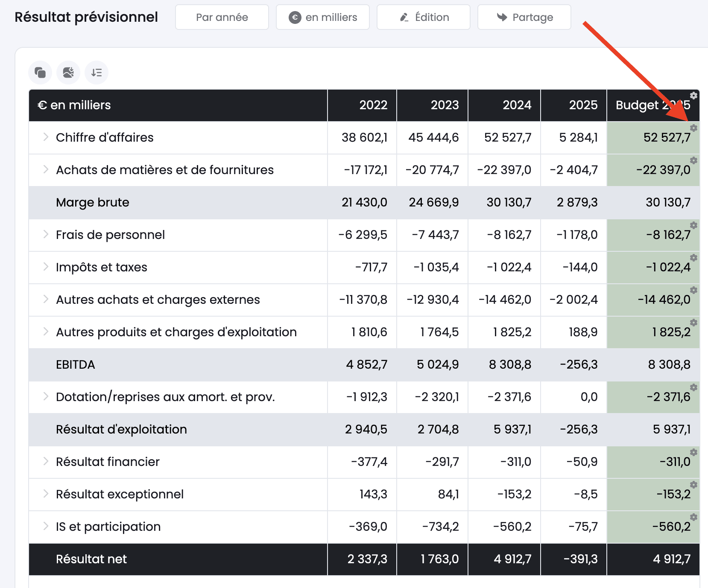Click the budget cell -1 022,4

(x=653, y=267)
